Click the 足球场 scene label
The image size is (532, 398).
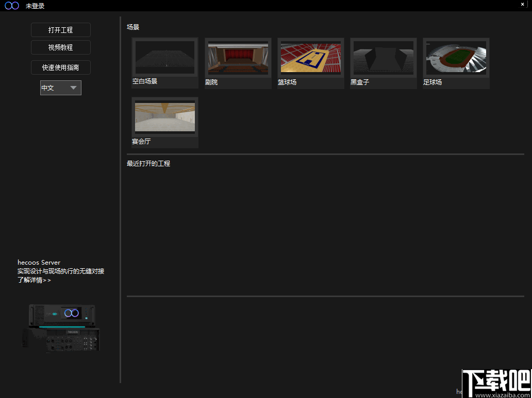432,82
